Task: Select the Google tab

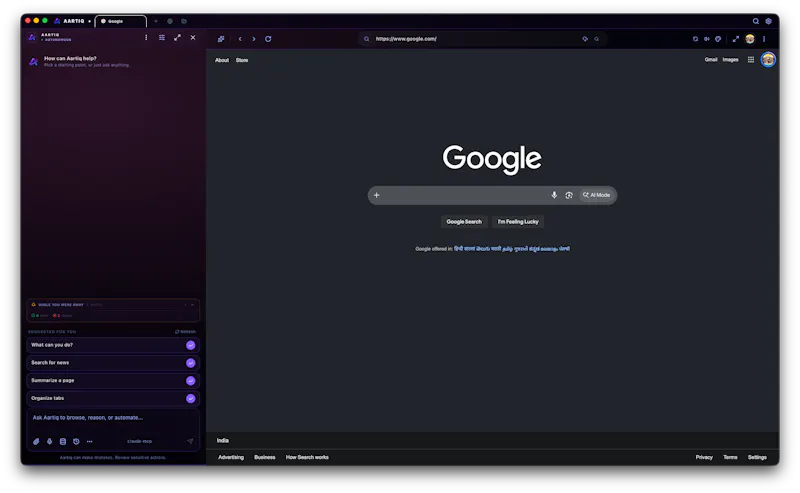Action: pyautogui.click(x=120, y=21)
